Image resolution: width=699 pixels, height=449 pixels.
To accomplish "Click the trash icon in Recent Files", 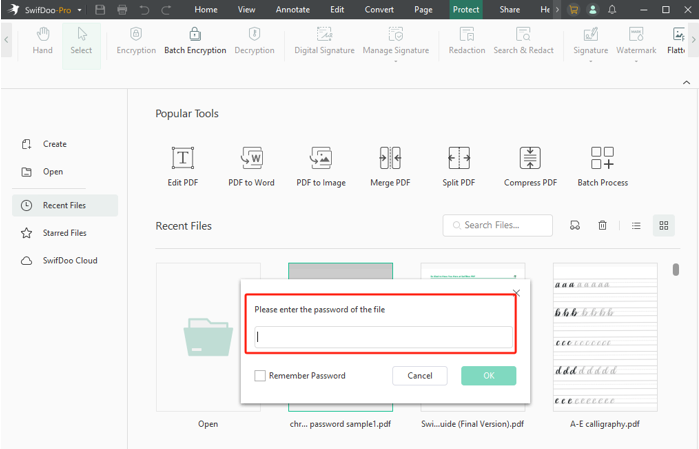I will pos(602,225).
